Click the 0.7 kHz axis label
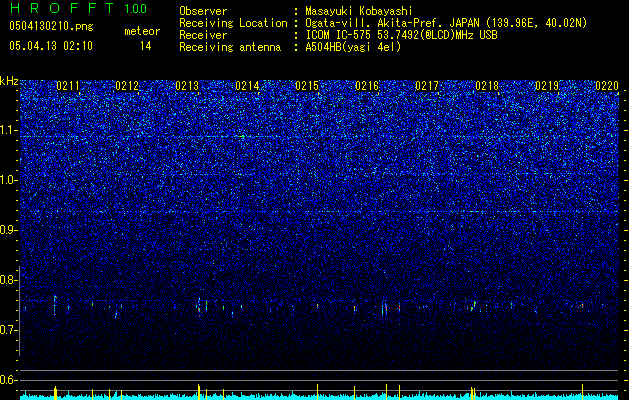Screen dimensions: 629x400 click(x=8, y=330)
